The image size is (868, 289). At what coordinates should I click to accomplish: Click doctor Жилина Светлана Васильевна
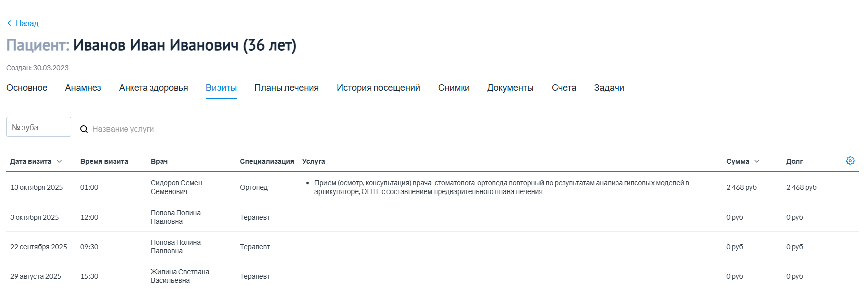[x=180, y=276]
